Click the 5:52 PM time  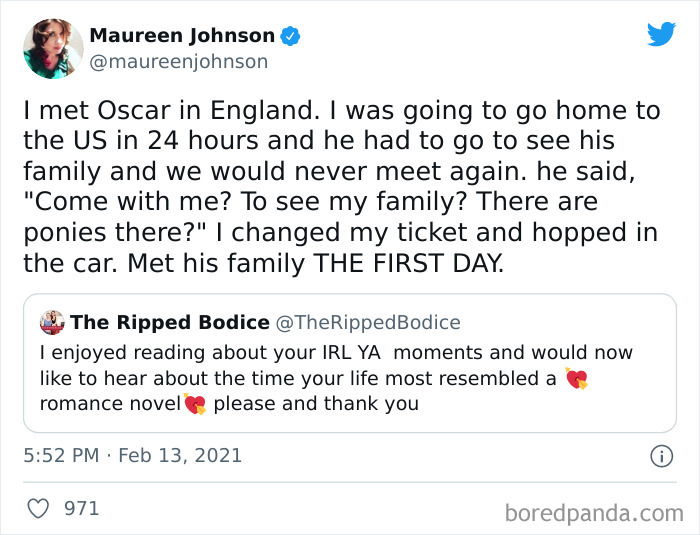pyautogui.click(x=60, y=456)
